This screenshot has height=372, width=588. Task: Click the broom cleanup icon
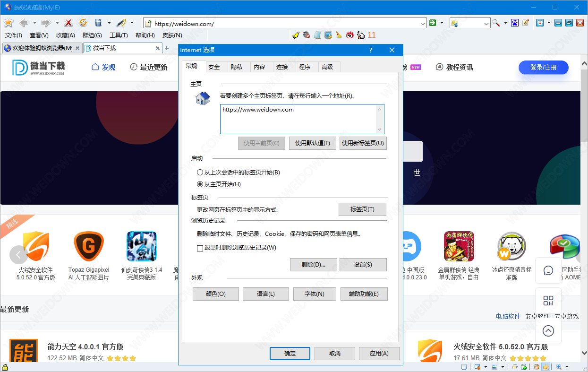pos(339,35)
